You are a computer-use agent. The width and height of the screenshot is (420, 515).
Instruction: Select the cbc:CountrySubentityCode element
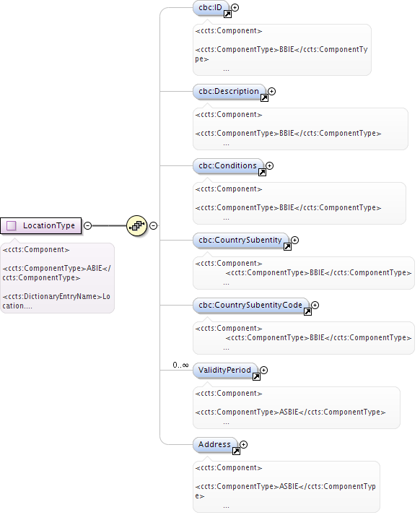coord(250,305)
